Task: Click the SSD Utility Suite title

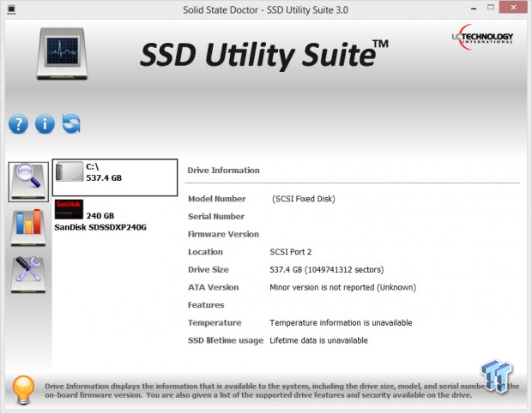Action: (x=264, y=55)
